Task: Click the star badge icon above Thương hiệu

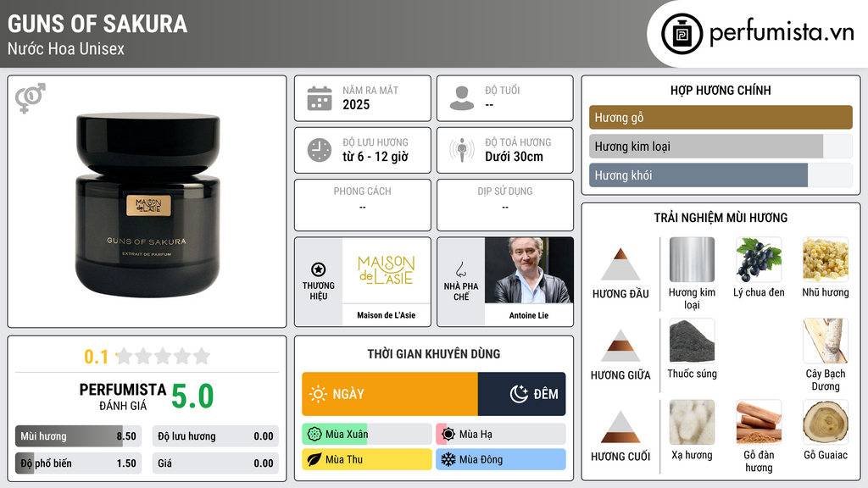Action: click(319, 269)
